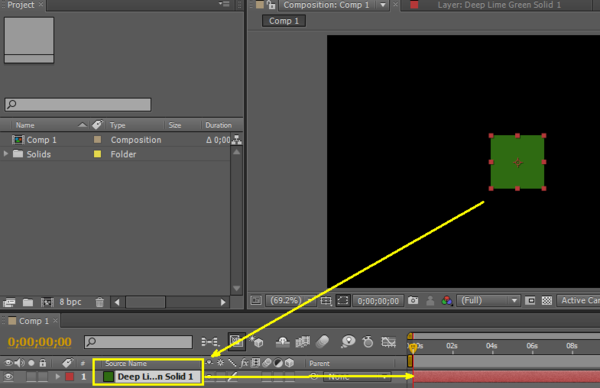
Task: Click the trash icon to delete project item
Action: [99, 302]
